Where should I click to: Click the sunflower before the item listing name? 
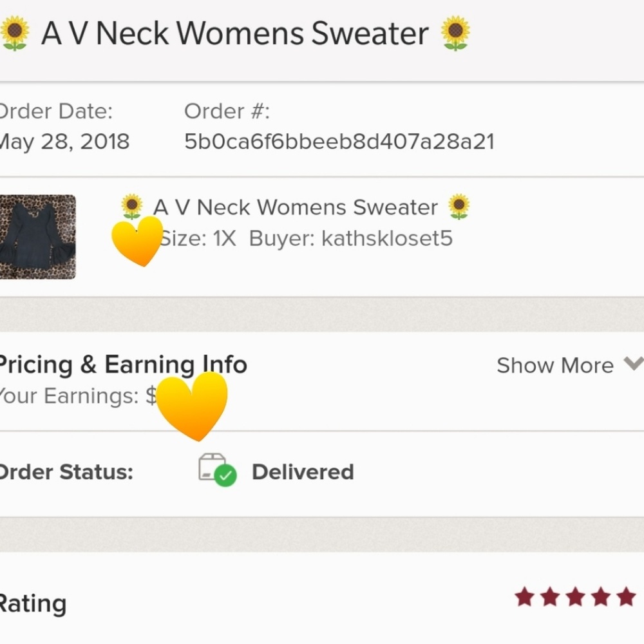click(x=132, y=206)
